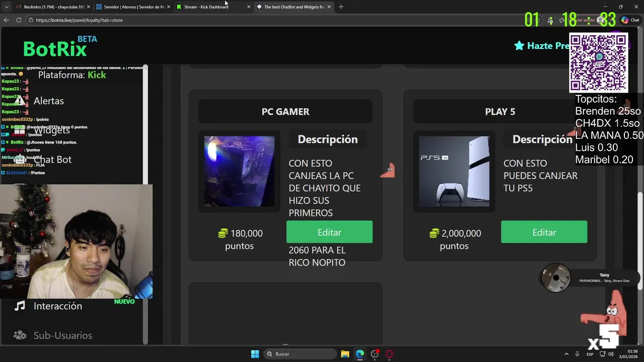Click the BotRix BETA logo
This screenshot has height=362, width=644.
point(60,46)
